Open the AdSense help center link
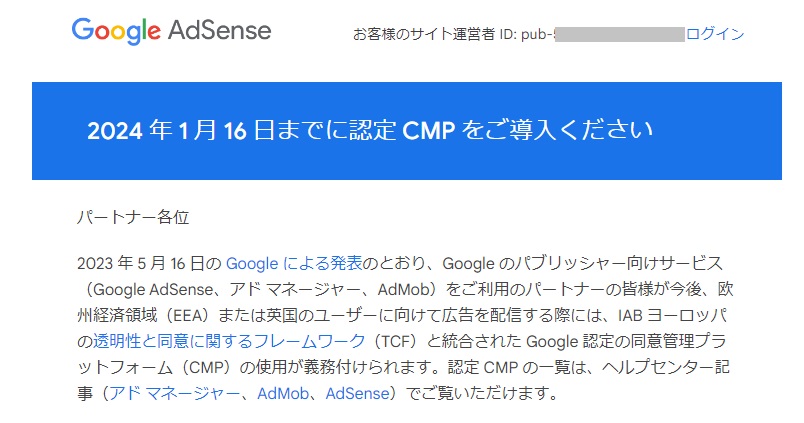 [357, 393]
